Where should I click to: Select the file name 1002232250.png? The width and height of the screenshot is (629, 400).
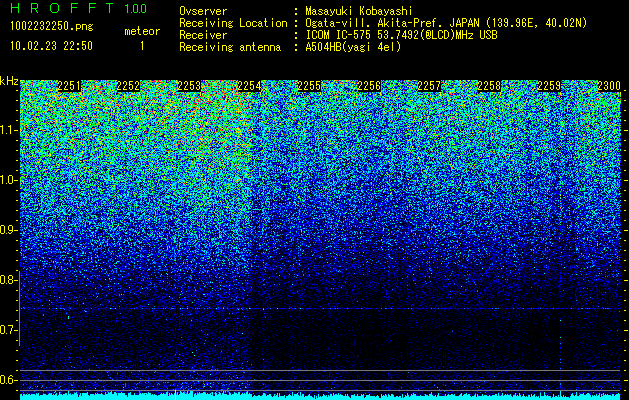52,27
